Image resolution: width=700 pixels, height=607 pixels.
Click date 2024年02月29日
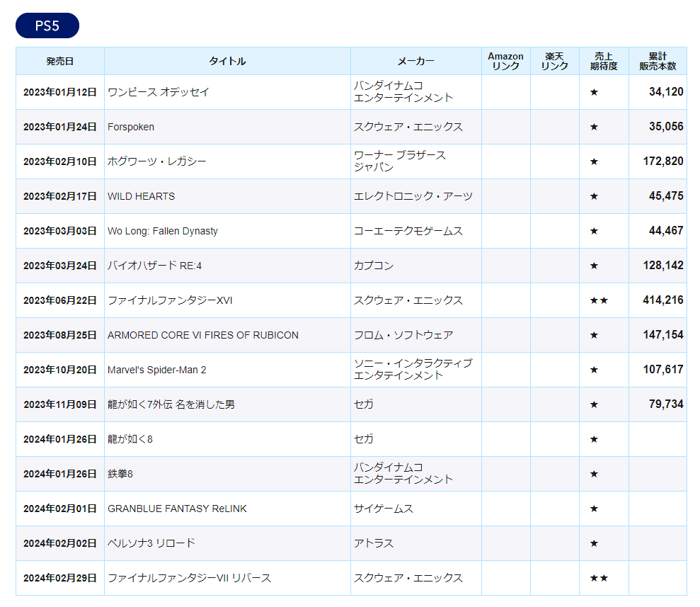60,578
